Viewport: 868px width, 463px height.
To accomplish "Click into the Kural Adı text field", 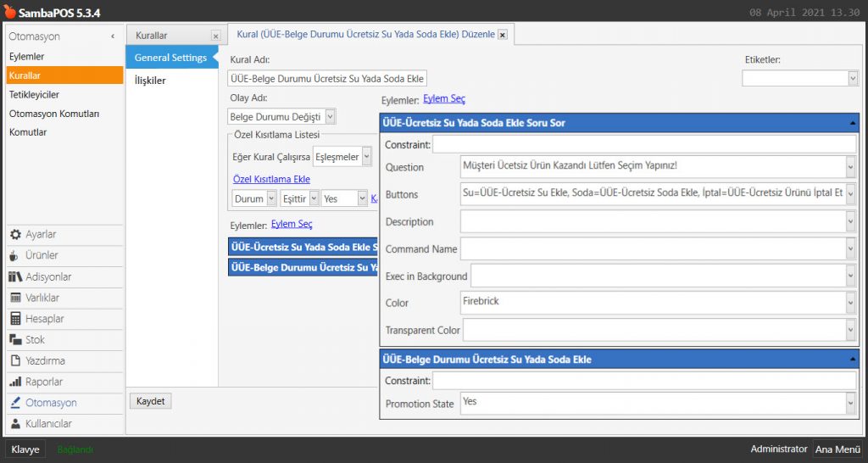I will click(x=327, y=78).
